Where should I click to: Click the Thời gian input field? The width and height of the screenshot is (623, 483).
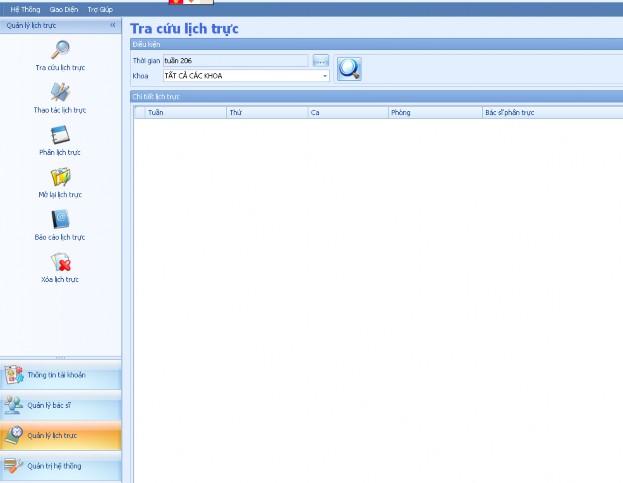(x=236, y=61)
